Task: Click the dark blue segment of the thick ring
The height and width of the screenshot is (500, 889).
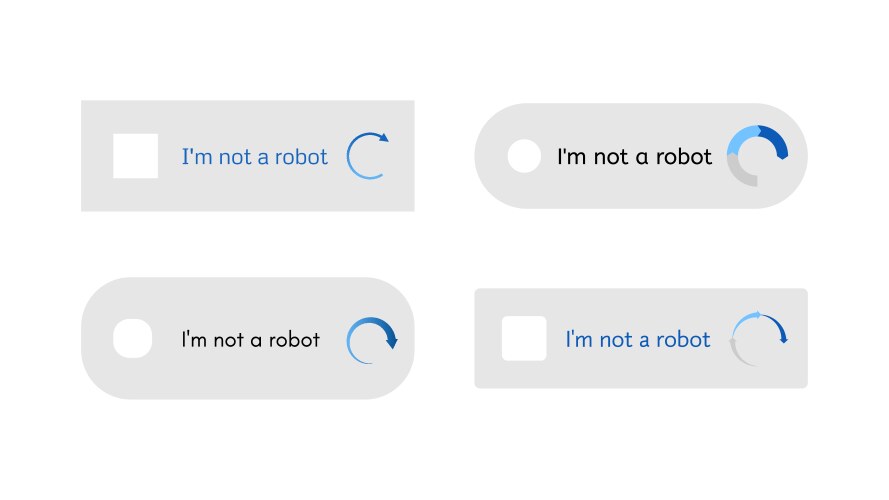Action: click(775, 140)
